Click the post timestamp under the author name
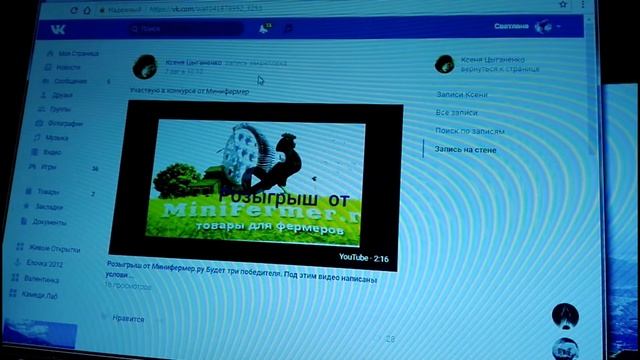Screen dimensions: 640x360 click(x=184, y=71)
